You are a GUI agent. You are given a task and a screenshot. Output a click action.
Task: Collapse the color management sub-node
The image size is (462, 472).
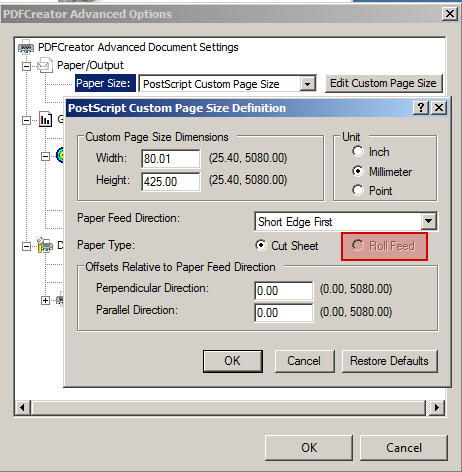(45, 156)
